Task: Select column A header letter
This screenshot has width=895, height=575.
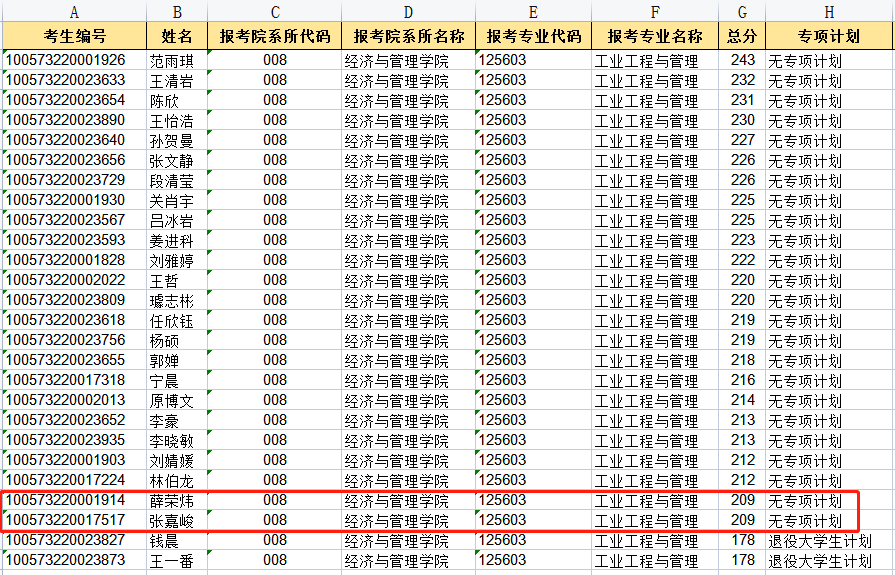Action: tap(75, 11)
